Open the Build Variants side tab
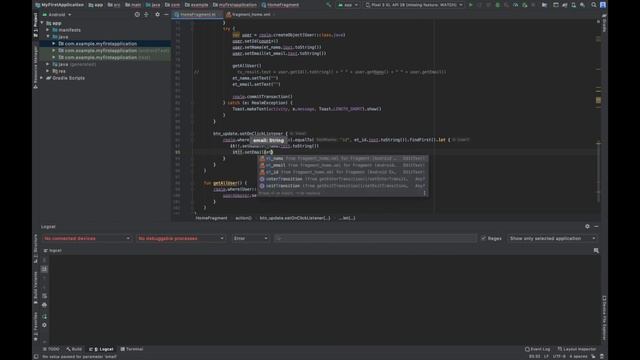This screenshot has width=640, height=360. tap(36, 287)
